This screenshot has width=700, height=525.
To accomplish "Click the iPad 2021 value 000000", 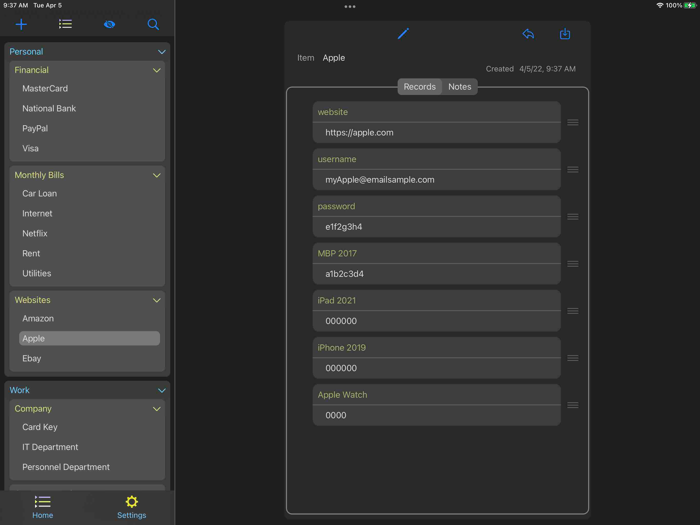I will point(341,321).
